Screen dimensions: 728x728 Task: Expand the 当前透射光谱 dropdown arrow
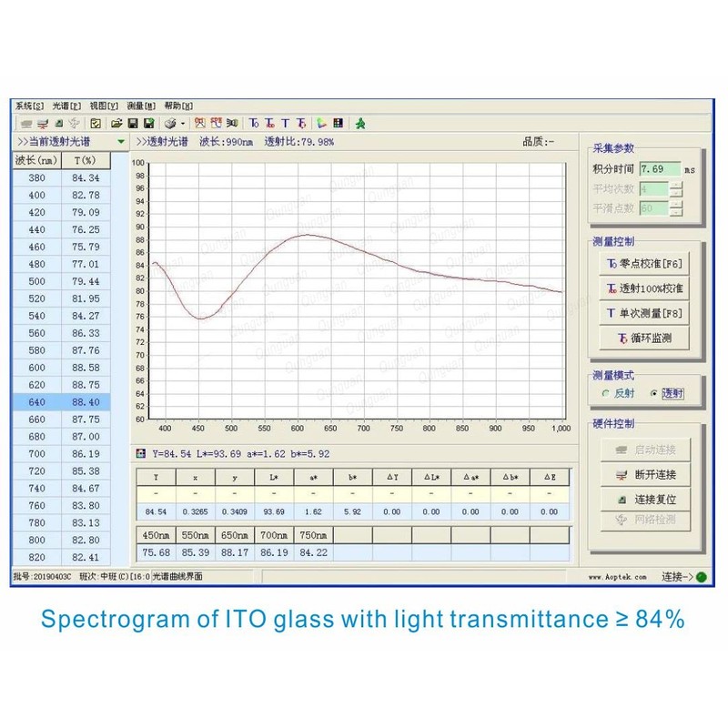point(121,142)
